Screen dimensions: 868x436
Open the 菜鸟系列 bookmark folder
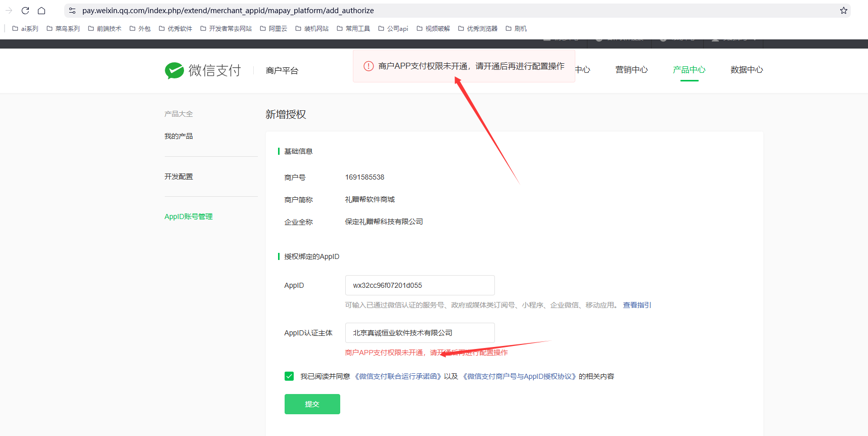[63, 29]
